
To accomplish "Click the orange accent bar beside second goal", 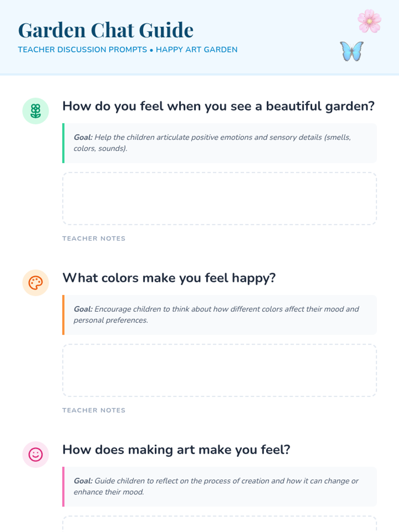I will (63, 315).
